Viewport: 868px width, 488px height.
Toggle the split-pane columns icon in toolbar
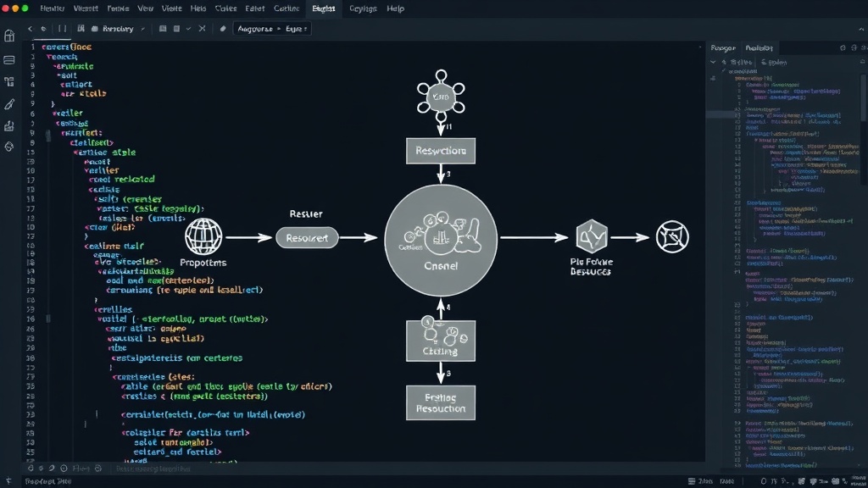[x=62, y=29]
